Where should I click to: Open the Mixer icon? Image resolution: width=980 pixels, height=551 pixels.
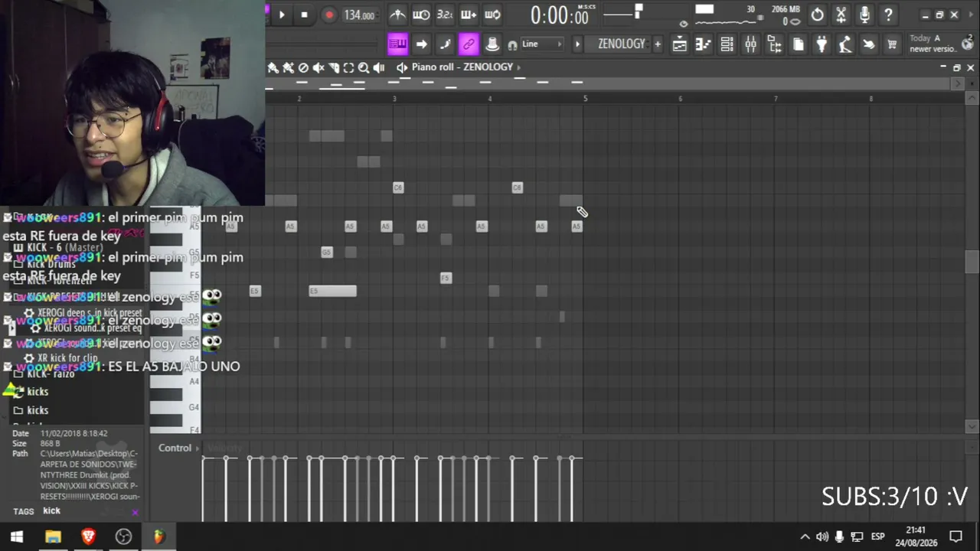coord(750,44)
